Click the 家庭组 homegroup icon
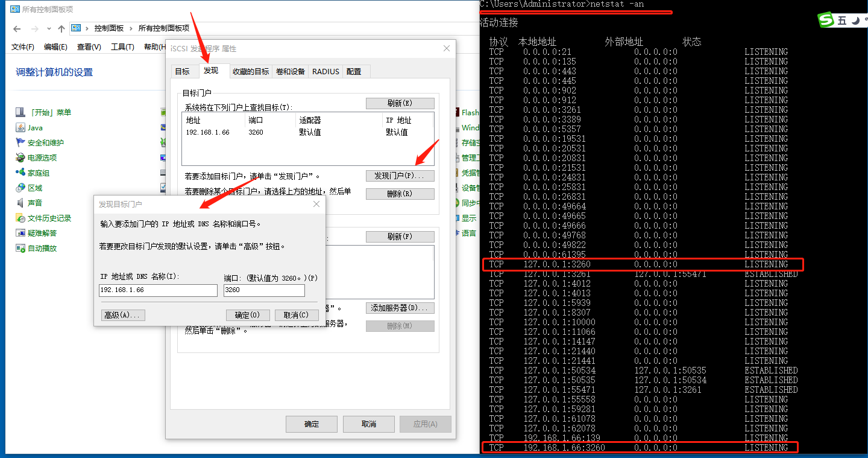Viewport: 868px width, 458px height. tap(20, 173)
